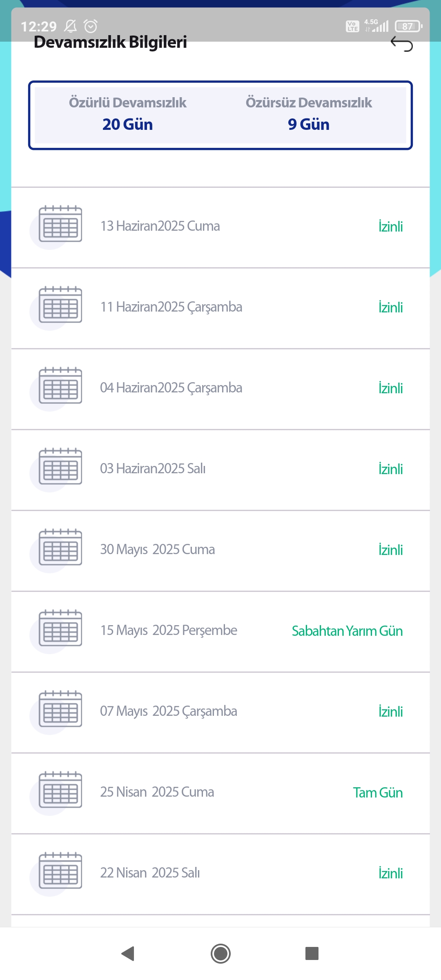Screen dimensions: 441x980
Task: Click calendar icon for 15 Mayıs 2025 Perşembe
Action: (60, 628)
